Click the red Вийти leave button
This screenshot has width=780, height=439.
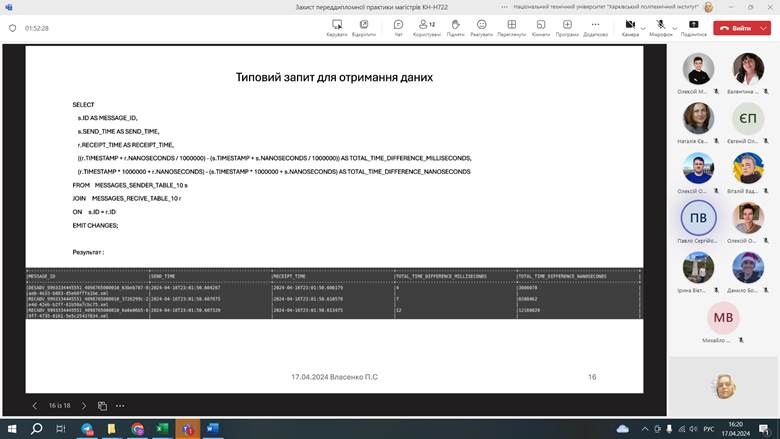coord(735,28)
